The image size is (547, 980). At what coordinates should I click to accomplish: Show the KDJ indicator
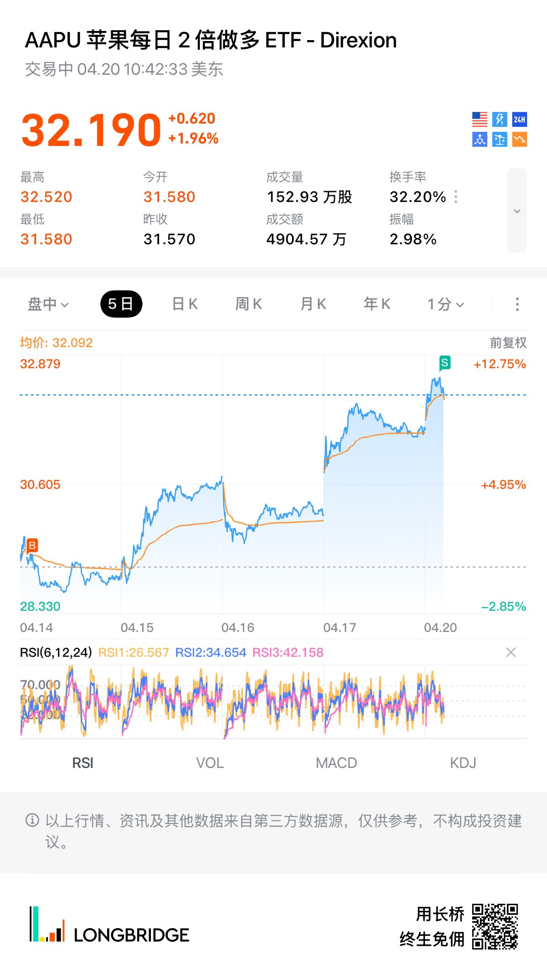point(463,763)
